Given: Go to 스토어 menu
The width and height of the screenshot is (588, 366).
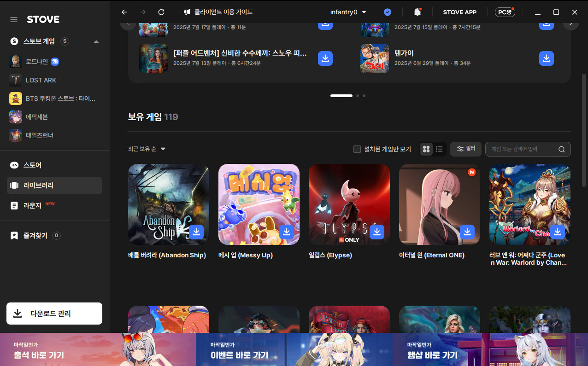Looking at the screenshot, I should point(54,165).
